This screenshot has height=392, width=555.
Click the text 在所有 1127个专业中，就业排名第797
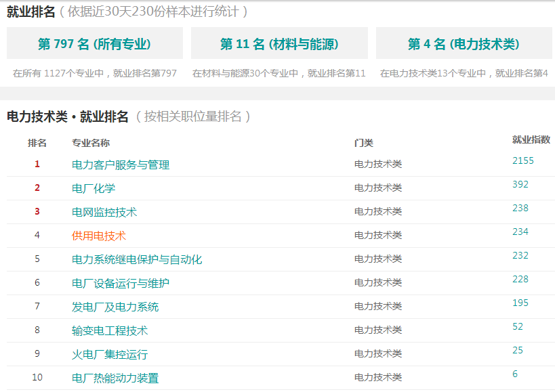95,73
